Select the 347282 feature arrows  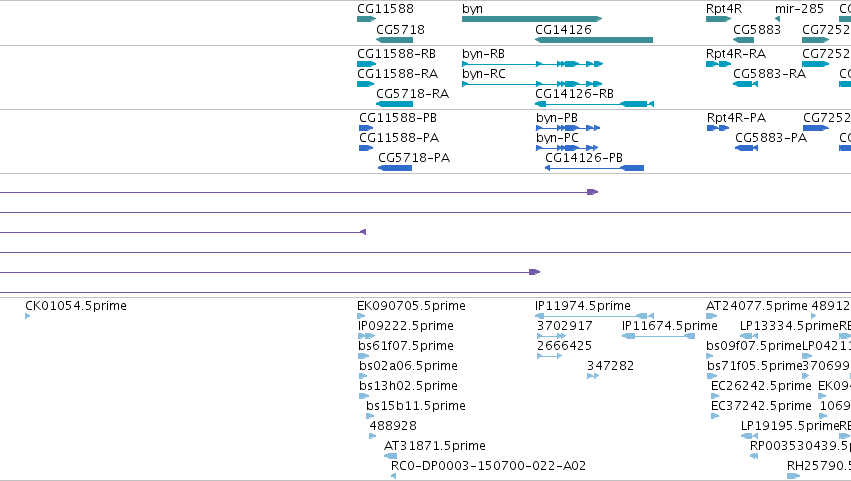click(x=593, y=376)
